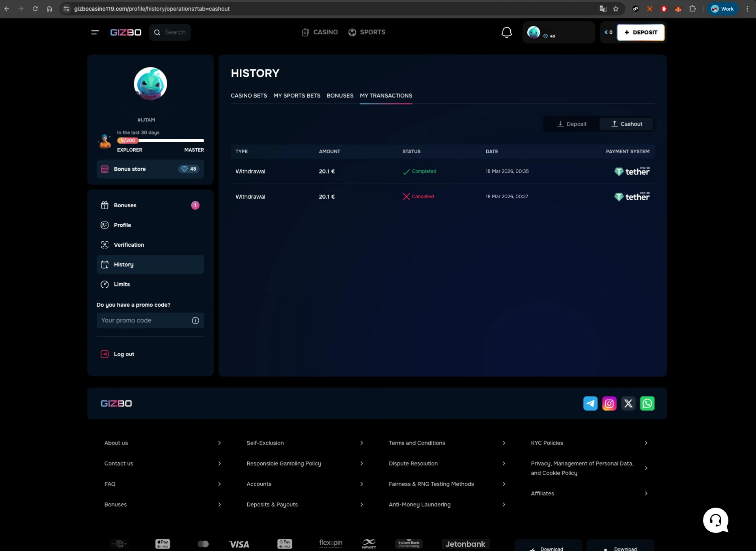
Task: Open the browser extensions puzzle icon
Action: [x=692, y=9]
